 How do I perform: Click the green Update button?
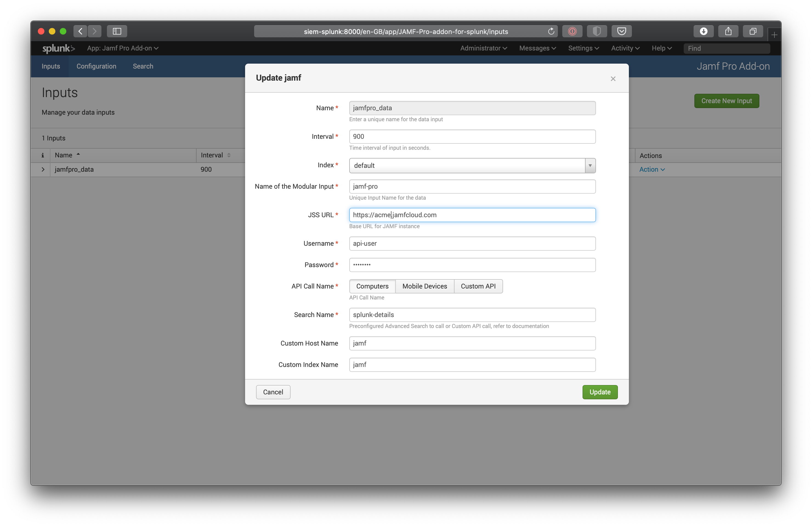coord(600,392)
